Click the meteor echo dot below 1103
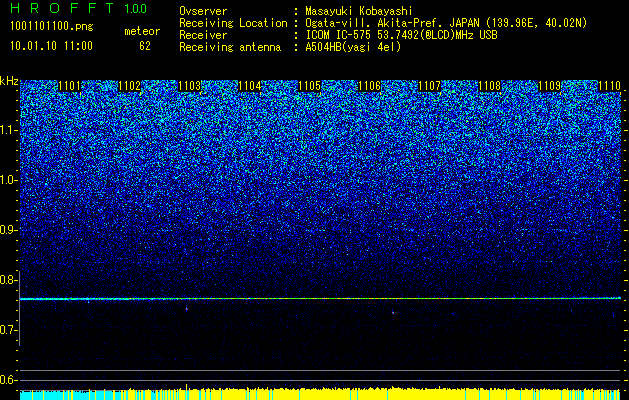The image size is (629, 400). [x=187, y=309]
